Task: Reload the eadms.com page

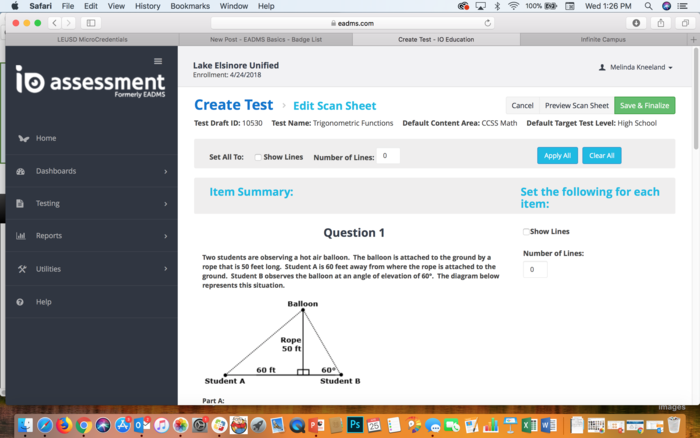Action: click(x=488, y=22)
